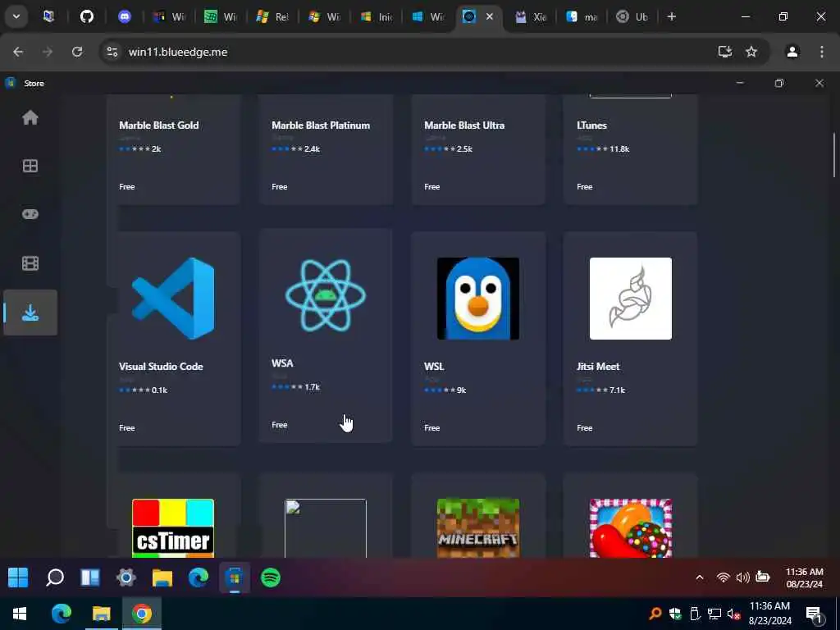Open the inner taskbar Edge icon
The height and width of the screenshot is (630, 840).
199,577
